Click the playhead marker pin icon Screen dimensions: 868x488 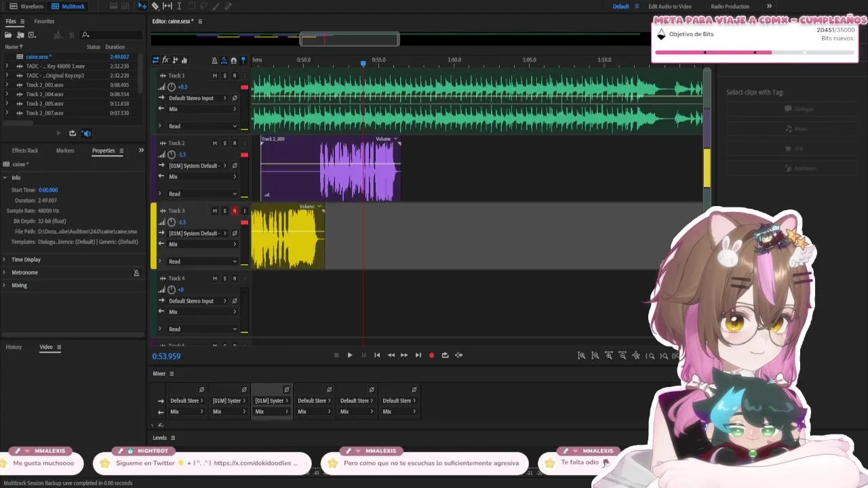(x=243, y=60)
